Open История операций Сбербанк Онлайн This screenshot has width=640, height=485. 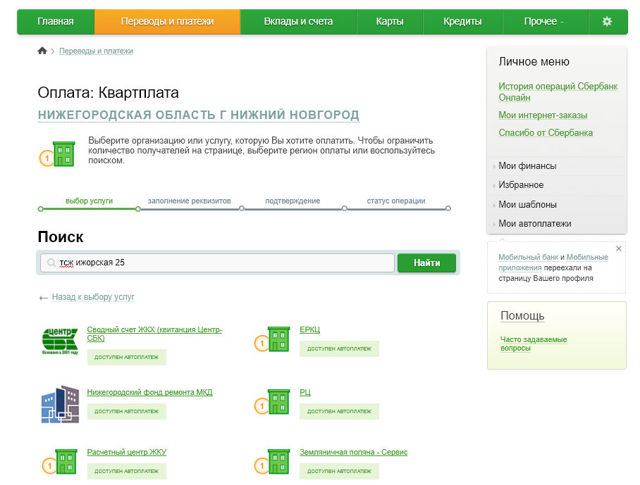click(x=558, y=92)
